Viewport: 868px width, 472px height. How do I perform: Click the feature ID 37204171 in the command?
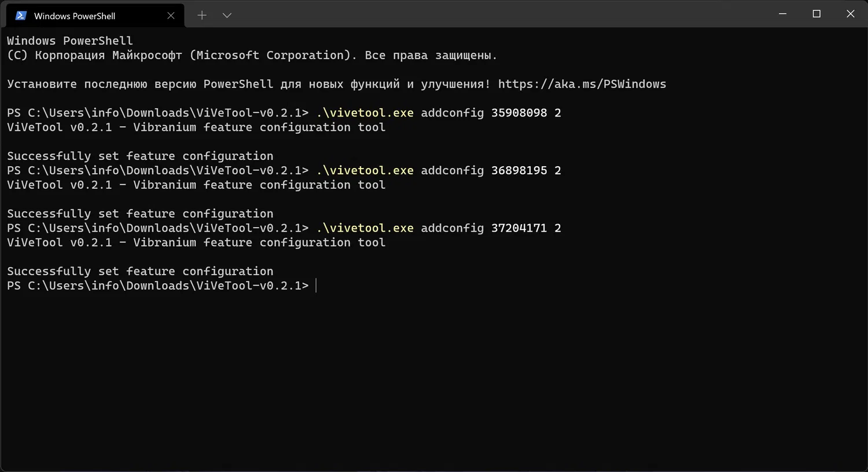(518, 228)
